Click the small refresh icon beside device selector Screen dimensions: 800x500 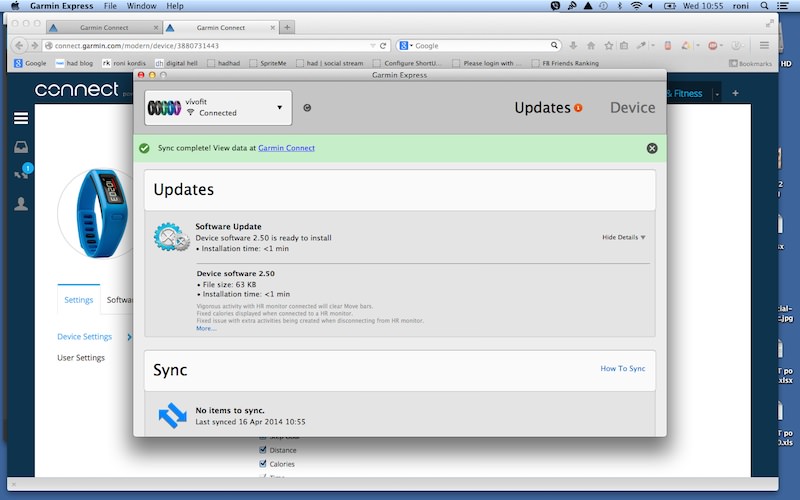click(307, 108)
